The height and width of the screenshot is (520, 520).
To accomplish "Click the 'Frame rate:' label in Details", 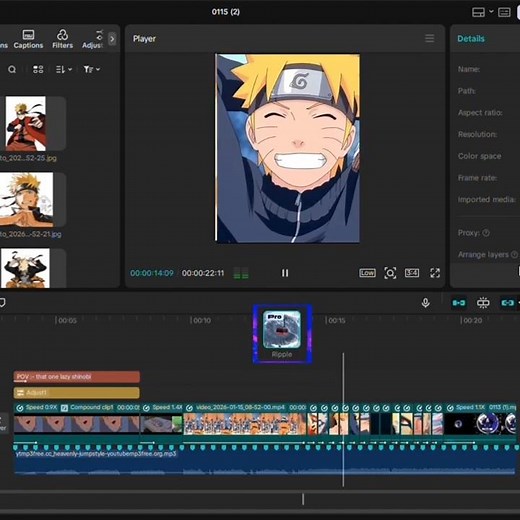I will 477,178.
